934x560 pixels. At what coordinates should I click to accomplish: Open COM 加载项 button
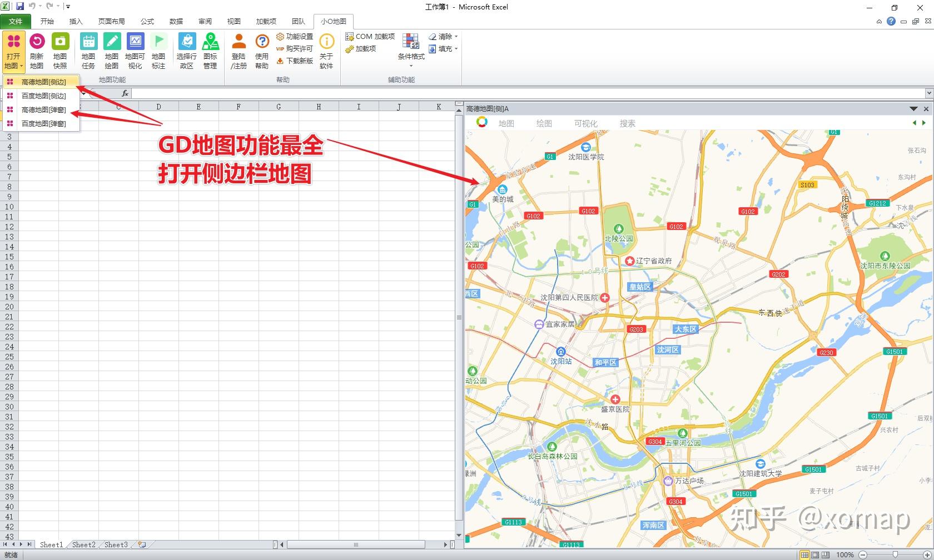click(370, 37)
